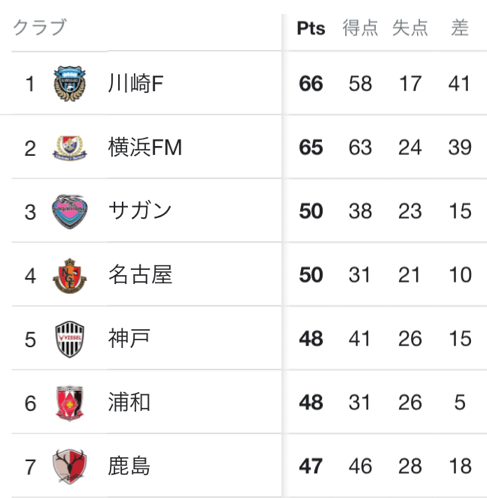The image size is (487, 498).
Task: Click the クラブ column header
Action: pos(40,27)
